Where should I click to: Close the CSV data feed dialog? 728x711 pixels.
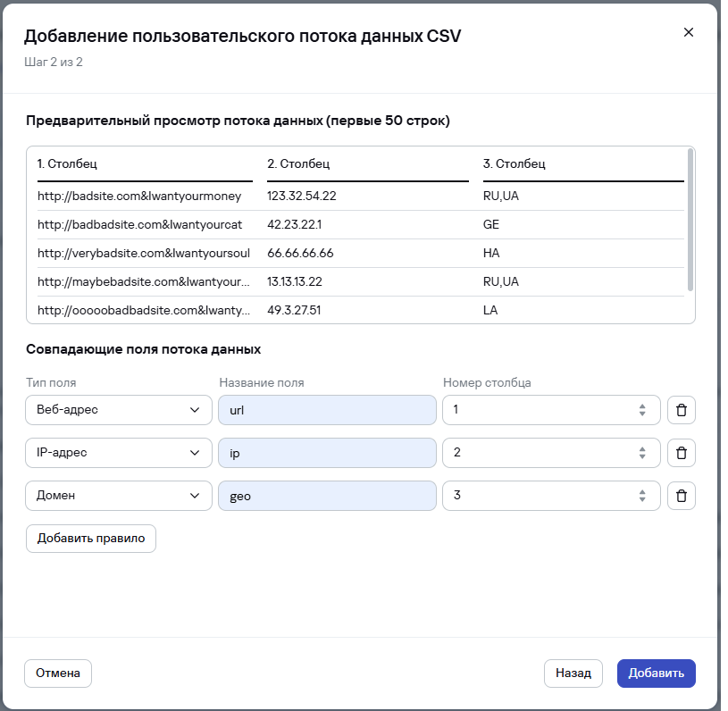tap(689, 32)
